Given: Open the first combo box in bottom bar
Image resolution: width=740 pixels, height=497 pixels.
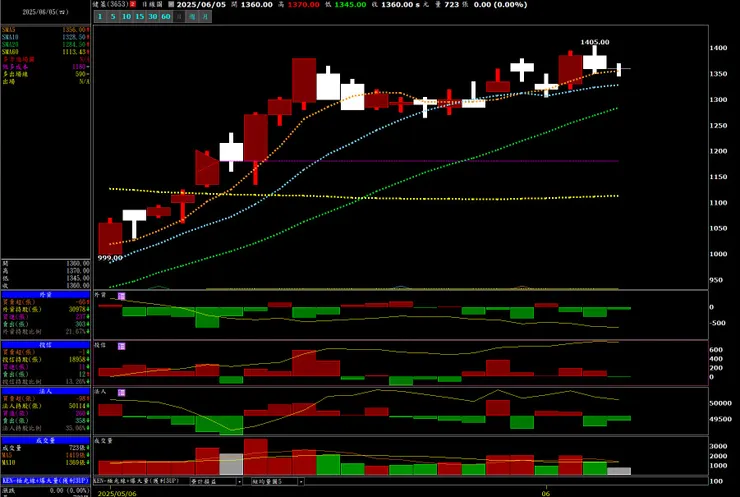Looking at the screenshot, I should (x=216, y=481).
